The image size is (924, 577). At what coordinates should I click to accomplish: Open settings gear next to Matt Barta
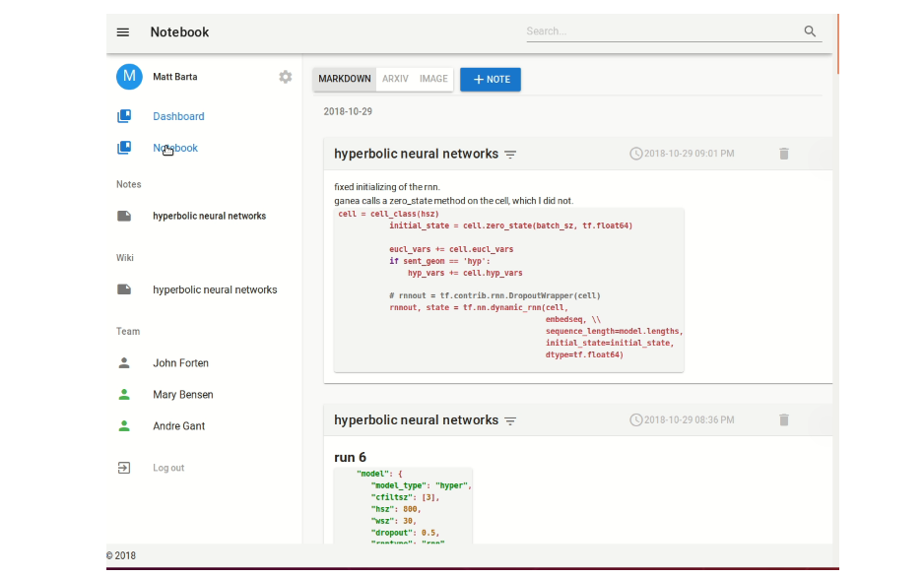coord(286,77)
